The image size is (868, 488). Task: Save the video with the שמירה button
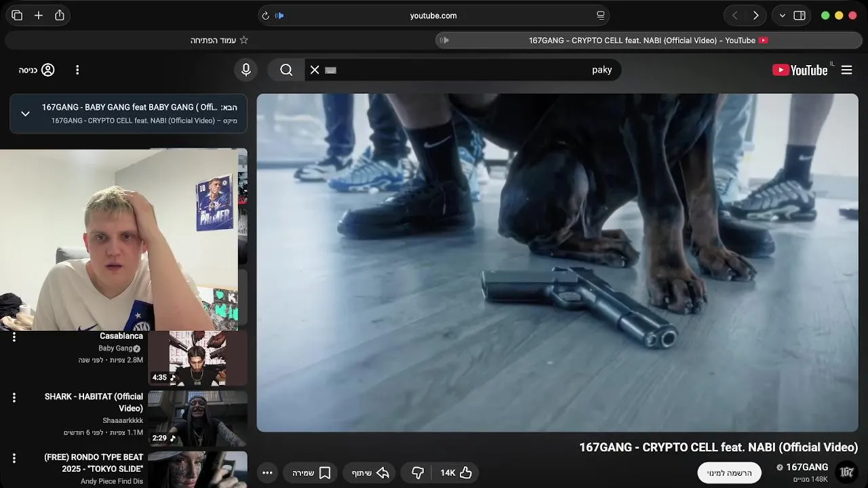coord(311,472)
